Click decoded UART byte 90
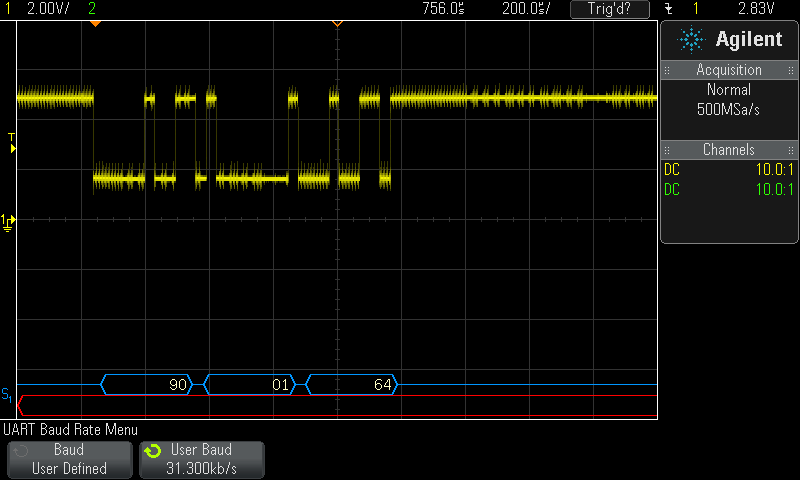 click(179, 384)
